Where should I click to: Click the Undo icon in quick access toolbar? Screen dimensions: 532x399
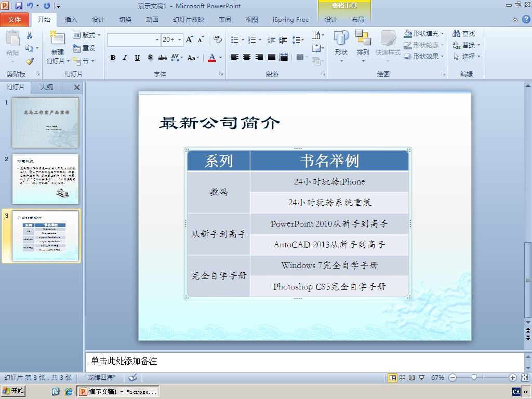tap(30, 5)
